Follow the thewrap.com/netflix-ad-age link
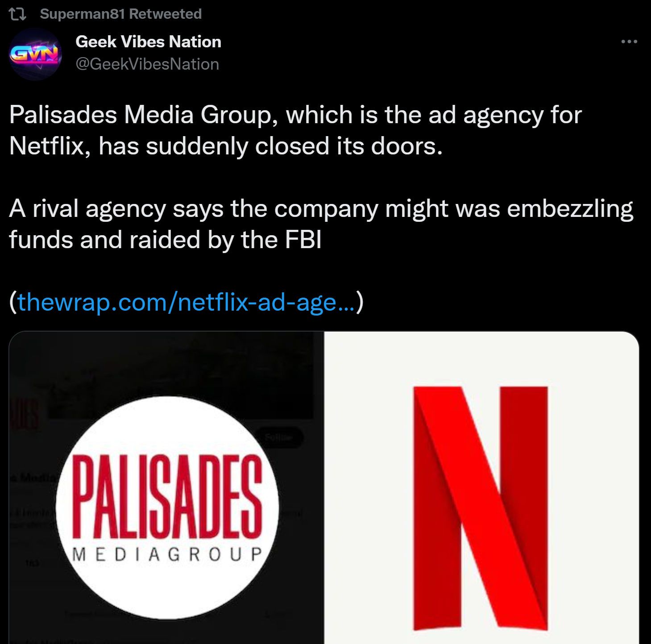The width and height of the screenshot is (651, 644). [x=186, y=302]
